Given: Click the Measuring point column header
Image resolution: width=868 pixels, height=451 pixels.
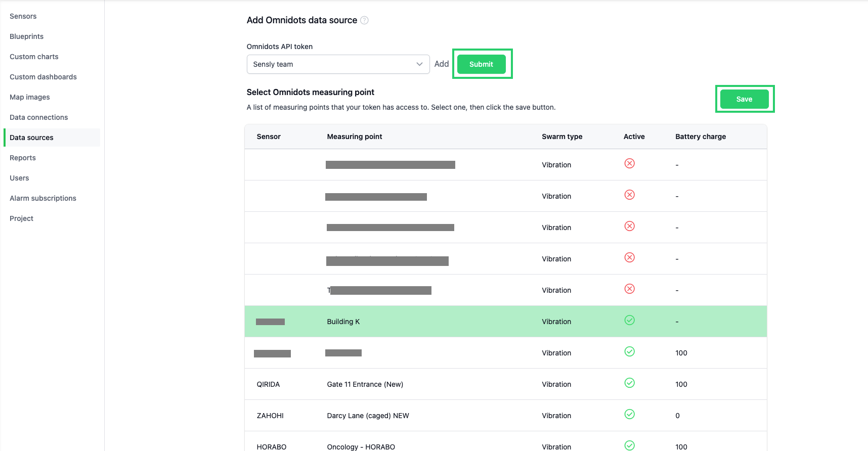Looking at the screenshot, I should (355, 137).
